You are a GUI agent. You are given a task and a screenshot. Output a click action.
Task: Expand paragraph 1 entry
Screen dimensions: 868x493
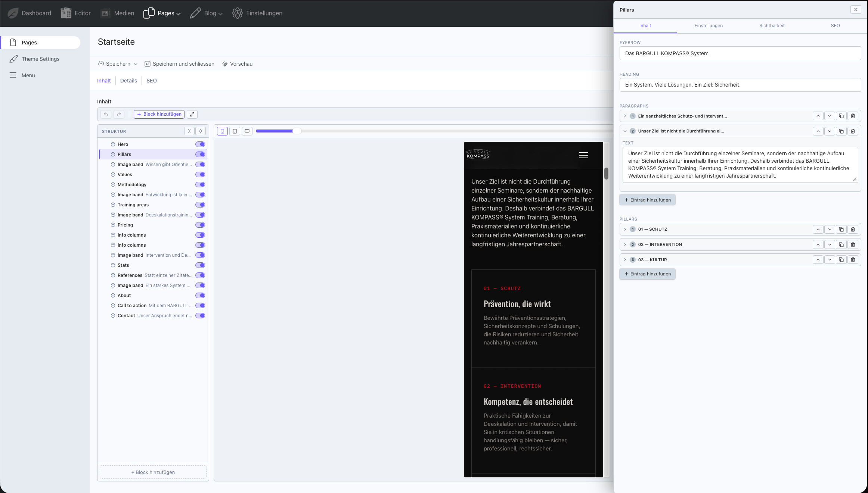625,116
